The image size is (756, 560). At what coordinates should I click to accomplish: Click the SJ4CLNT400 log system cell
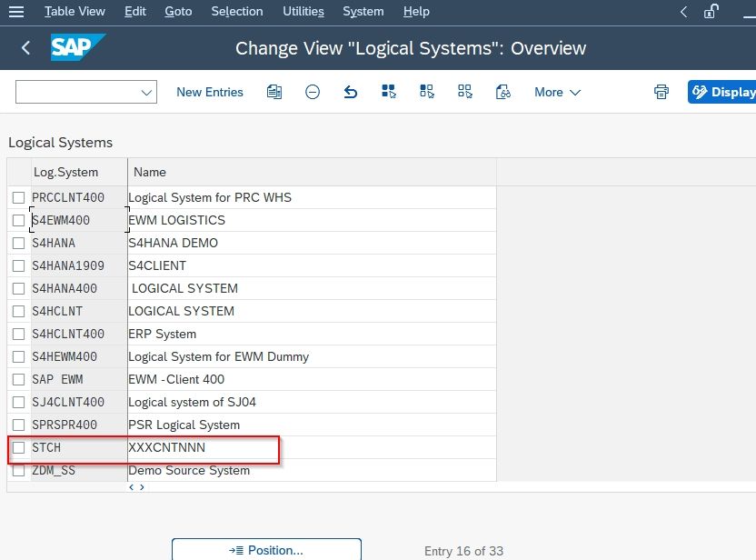[x=79, y=403]
